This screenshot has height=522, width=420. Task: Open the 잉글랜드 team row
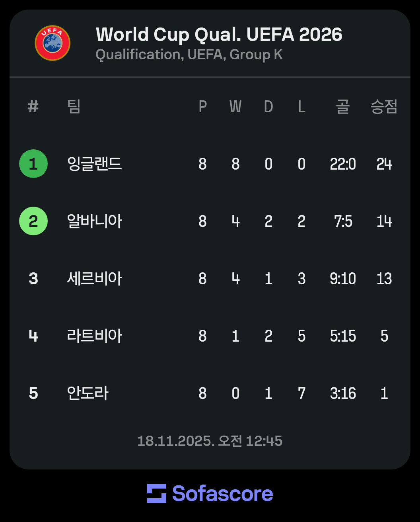(210, 164)
